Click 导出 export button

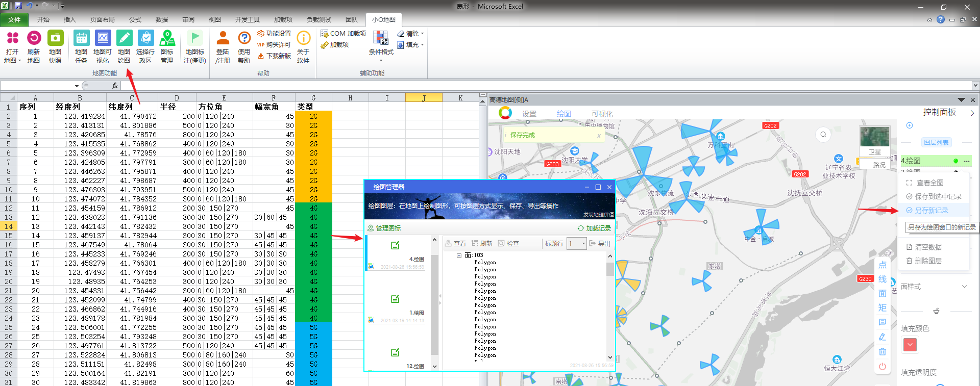[x=600, y=244]
